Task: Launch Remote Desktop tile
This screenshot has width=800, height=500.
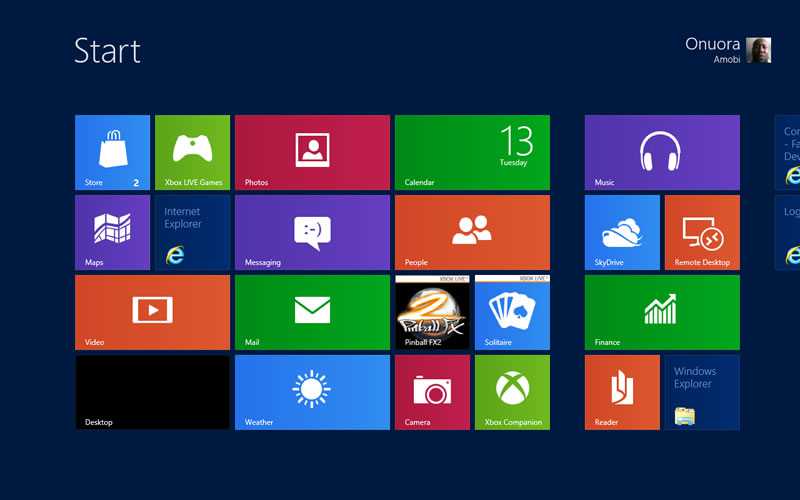Action: (702, 232)
